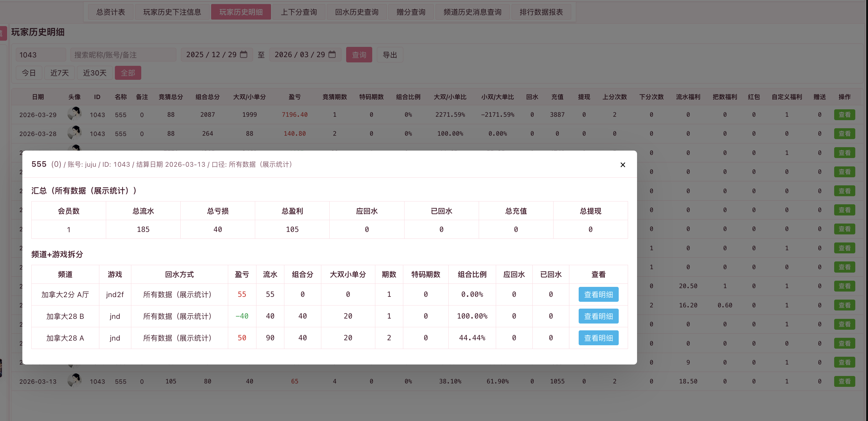Filter by 近7天
The height and width of the screenshot is (421, 868).
coord(60,73)
